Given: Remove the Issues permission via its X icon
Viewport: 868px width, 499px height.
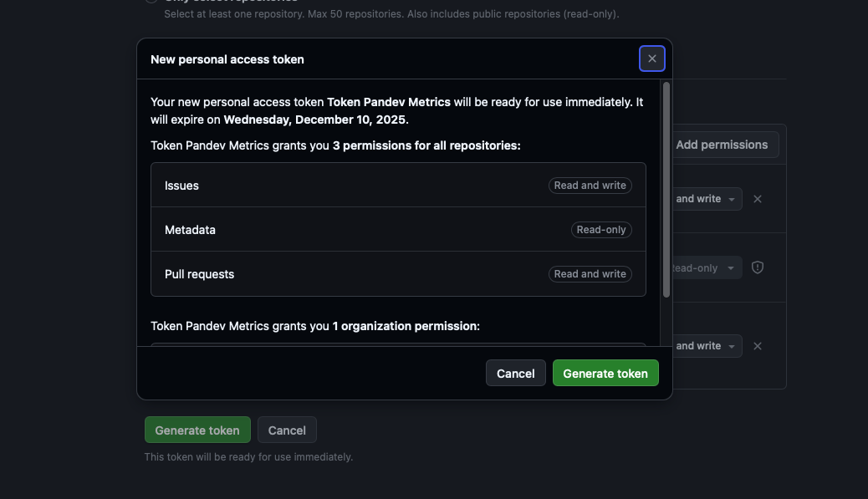Looking at the screenshot, I should [758, 199].
